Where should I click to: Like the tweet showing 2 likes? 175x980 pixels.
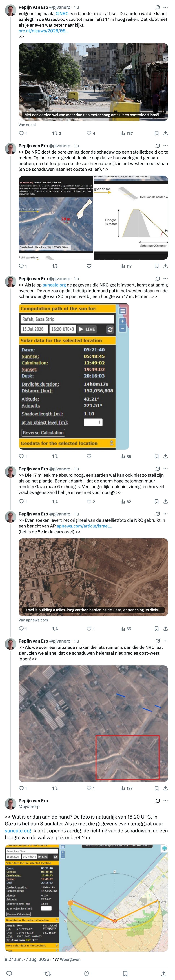point(91,502)
